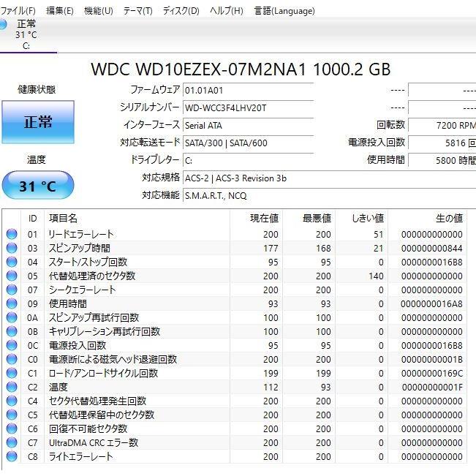The image size is (476, 476).
Task: Click the 項目名 column header
Action: tap(137, 219)
